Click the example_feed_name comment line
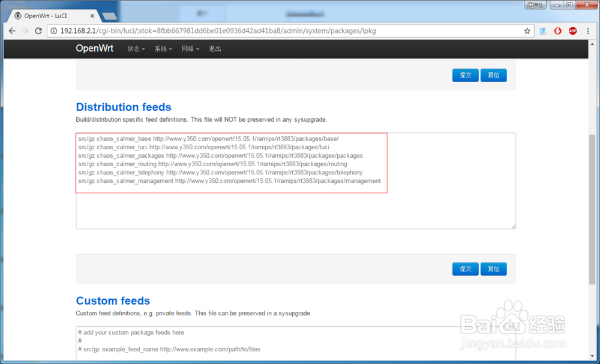The image size is (600, 364). point(169,349)
